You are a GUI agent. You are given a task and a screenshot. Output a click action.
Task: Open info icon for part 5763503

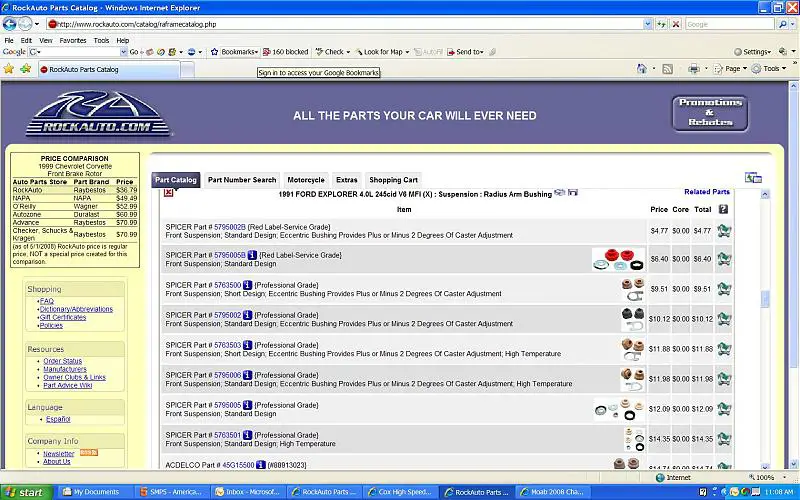tap(247, 345)
